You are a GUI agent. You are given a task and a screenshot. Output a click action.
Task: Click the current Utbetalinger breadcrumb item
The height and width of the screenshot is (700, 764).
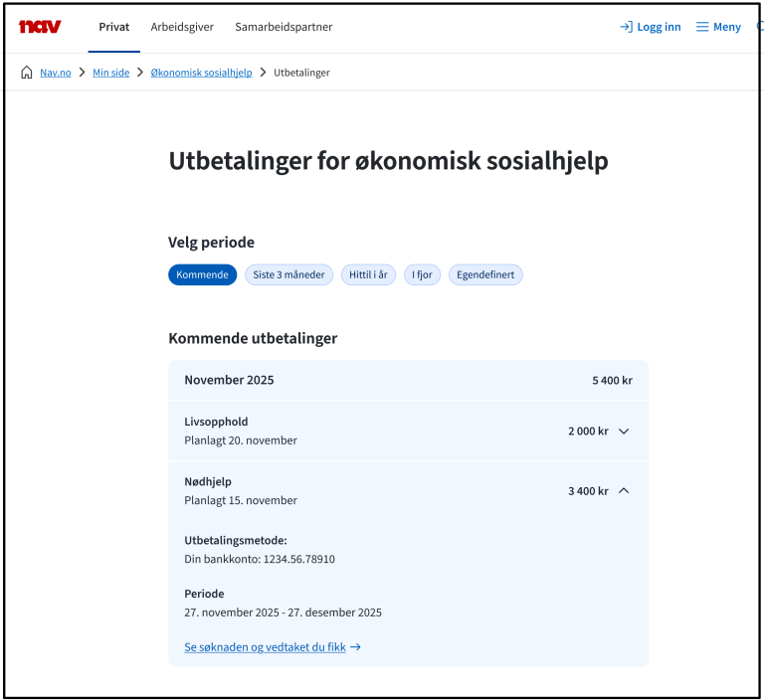point(301,73)
